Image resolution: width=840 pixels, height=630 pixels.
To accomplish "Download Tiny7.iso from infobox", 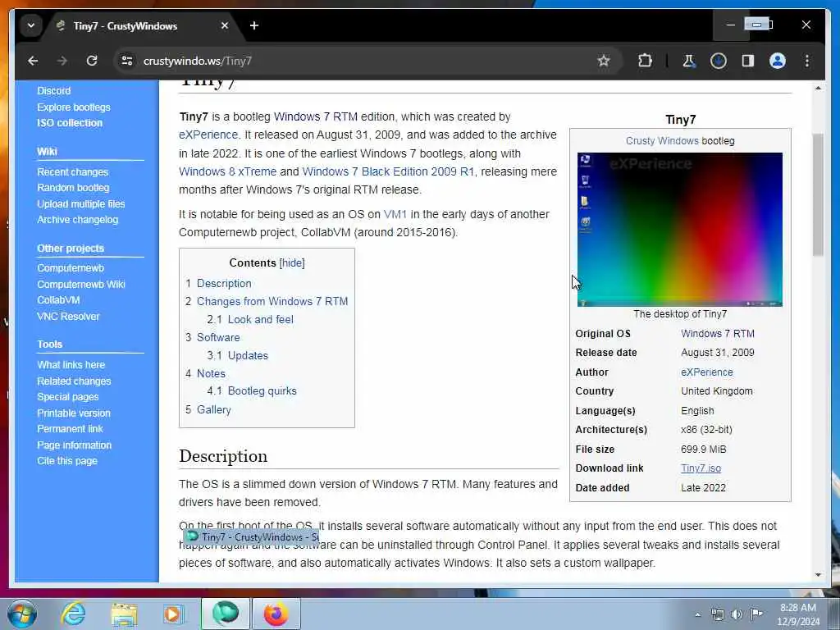I will tap(701, 468).
